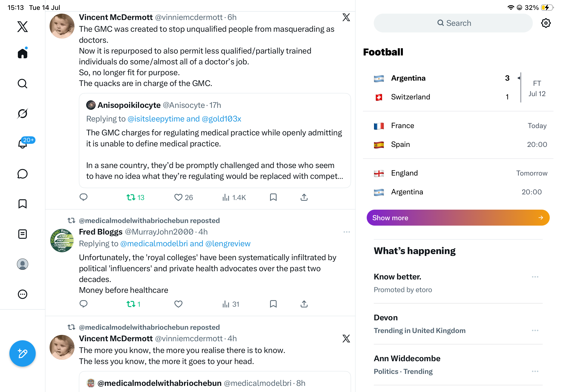The height and width of the screenshot is (392, 561).
Task: Go to Home feed icon
Action: 23,53
